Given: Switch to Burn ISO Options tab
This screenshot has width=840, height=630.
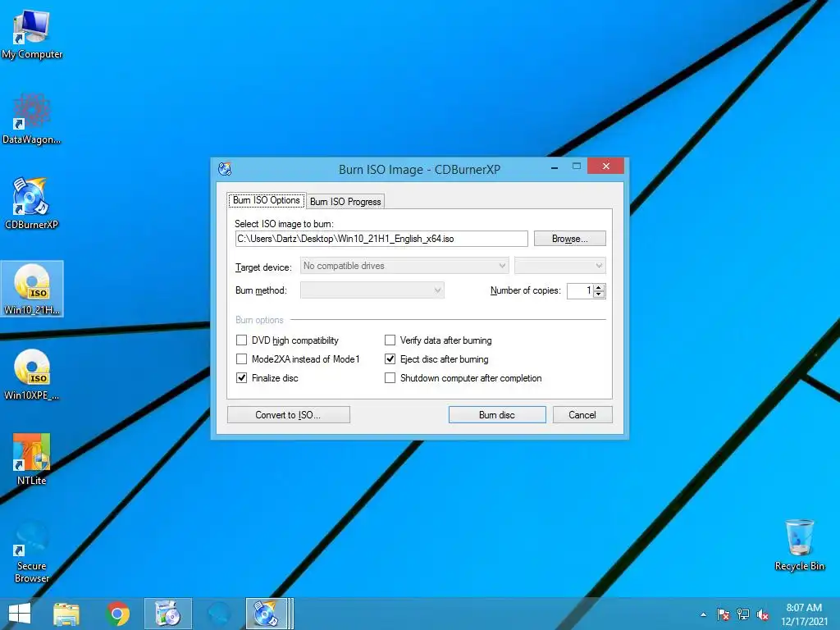Looking at the screenshot, I should click(x=267, y=200).
